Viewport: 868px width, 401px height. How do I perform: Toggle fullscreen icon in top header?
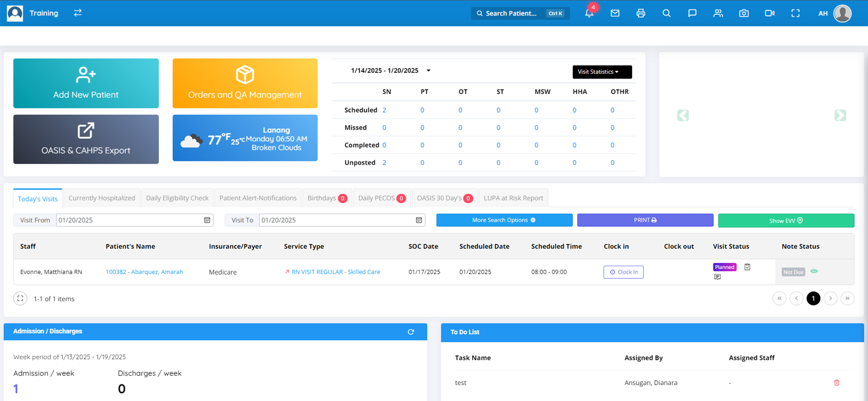click(795, 13)
